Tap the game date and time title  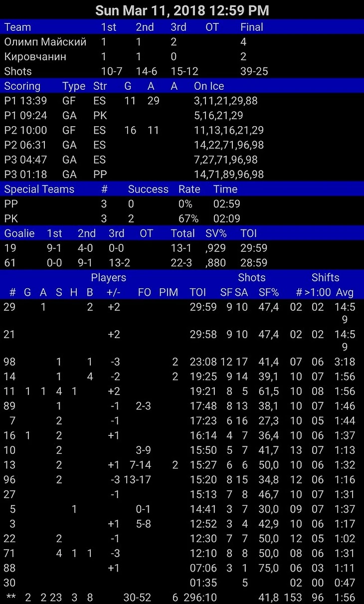point(182,10)
